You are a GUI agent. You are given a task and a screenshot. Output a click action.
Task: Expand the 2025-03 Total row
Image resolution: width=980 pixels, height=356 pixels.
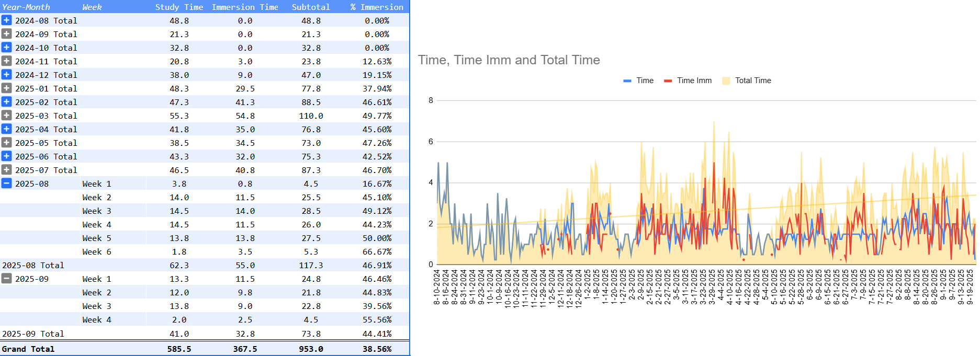(x=6, y=116)
